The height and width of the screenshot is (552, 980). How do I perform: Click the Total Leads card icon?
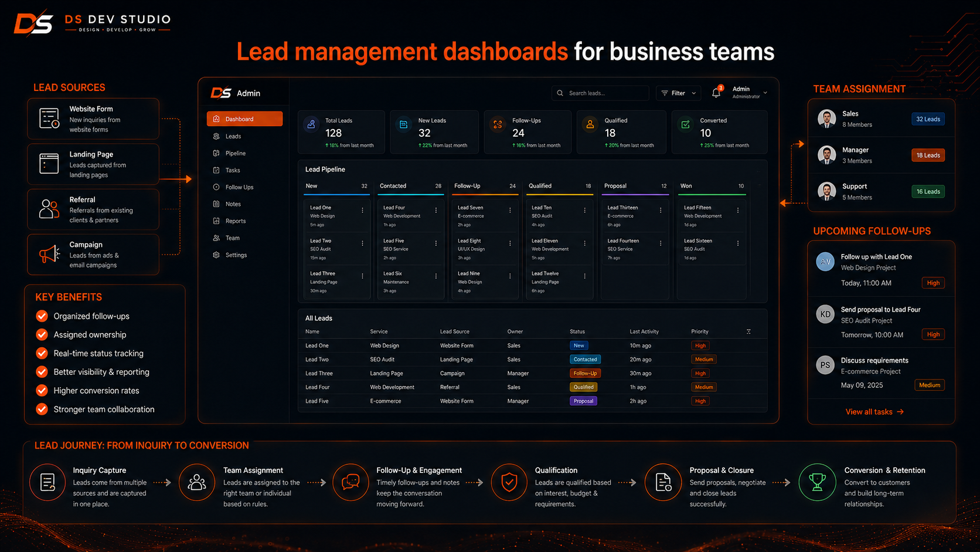point(311,124)
